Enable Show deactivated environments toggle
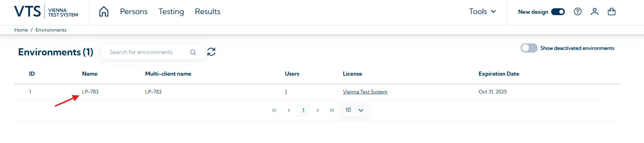The image size is (644, 143). click(529, 48)
